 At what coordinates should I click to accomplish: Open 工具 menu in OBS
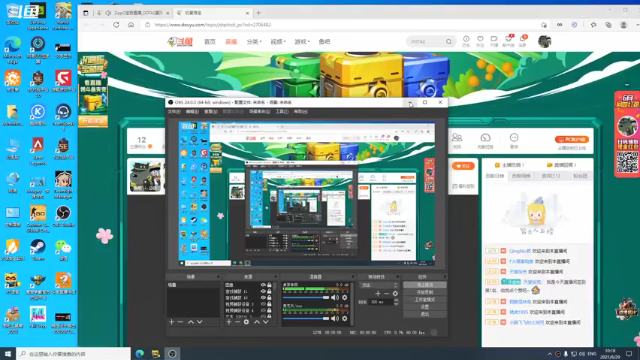pos(282,112)
